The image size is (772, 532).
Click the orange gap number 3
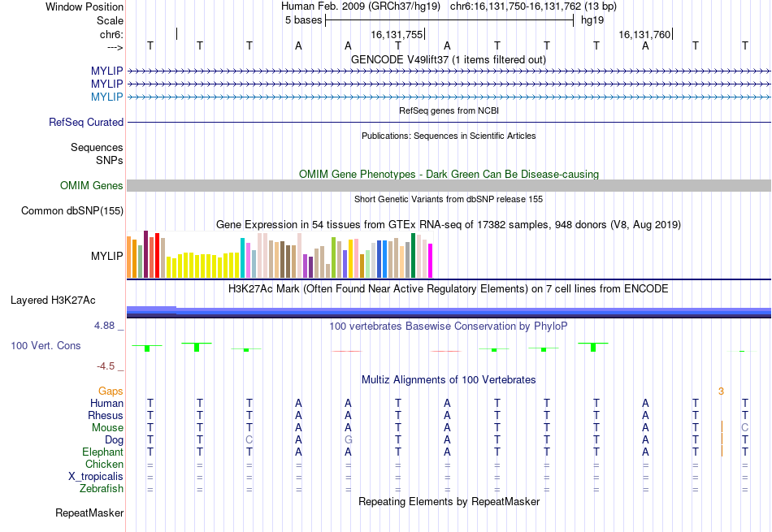click(x=721, y=391)
